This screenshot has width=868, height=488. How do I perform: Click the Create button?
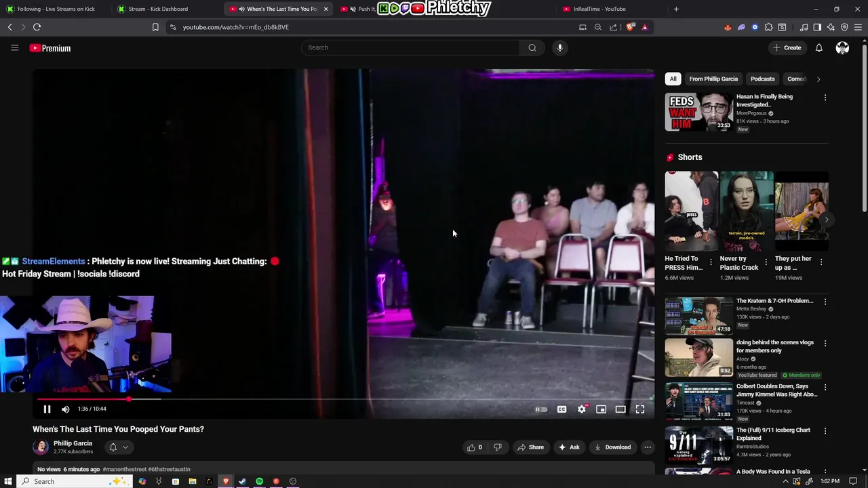[787, 47]
